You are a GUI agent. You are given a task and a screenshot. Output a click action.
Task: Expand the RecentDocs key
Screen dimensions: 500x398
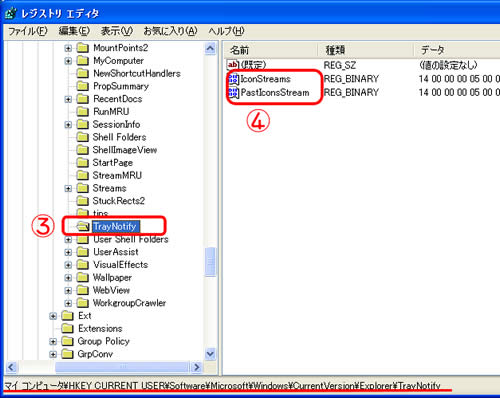pos(68,99)
